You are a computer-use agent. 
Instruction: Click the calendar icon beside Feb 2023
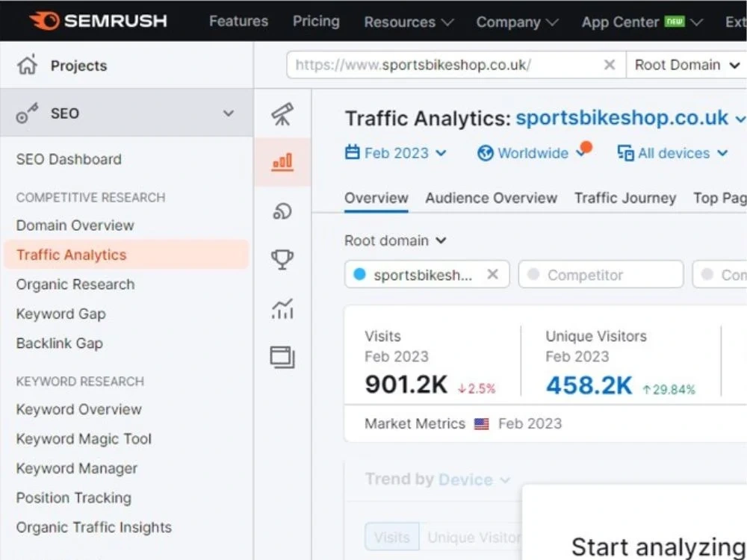click(352, 153)
